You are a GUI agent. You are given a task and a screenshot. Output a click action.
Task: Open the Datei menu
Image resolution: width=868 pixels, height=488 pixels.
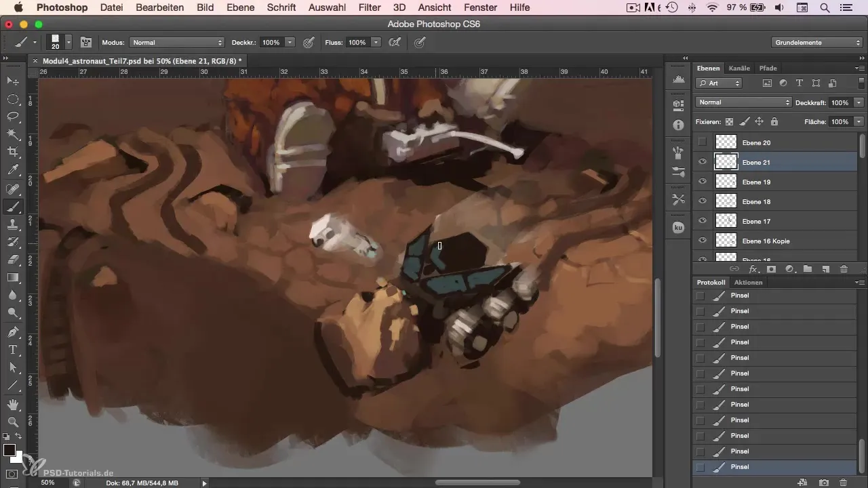click(111, 7)
